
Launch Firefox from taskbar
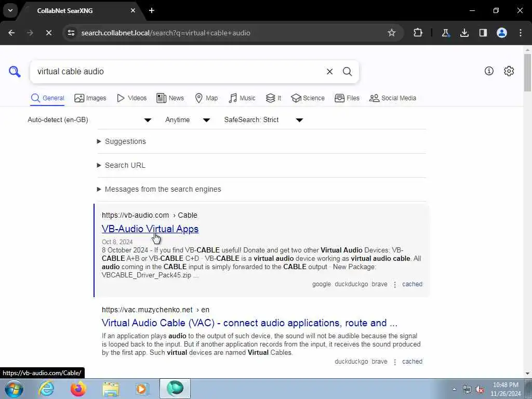(78, 389)
